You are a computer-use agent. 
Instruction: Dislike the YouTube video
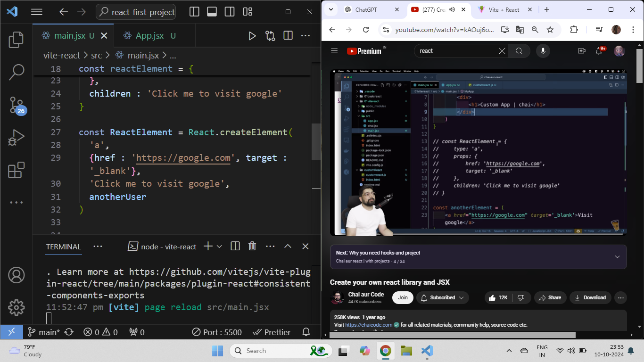click(x=521, y=297)
